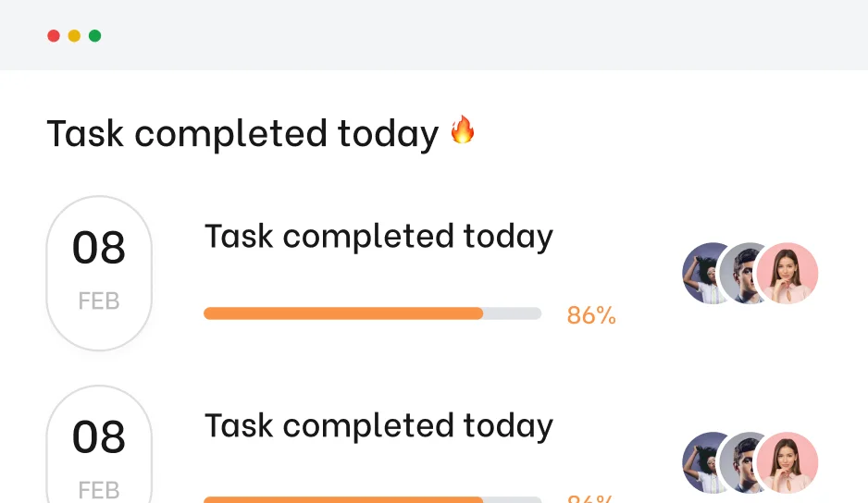Click the 08 FEB date badge of first task

[99, 273]
